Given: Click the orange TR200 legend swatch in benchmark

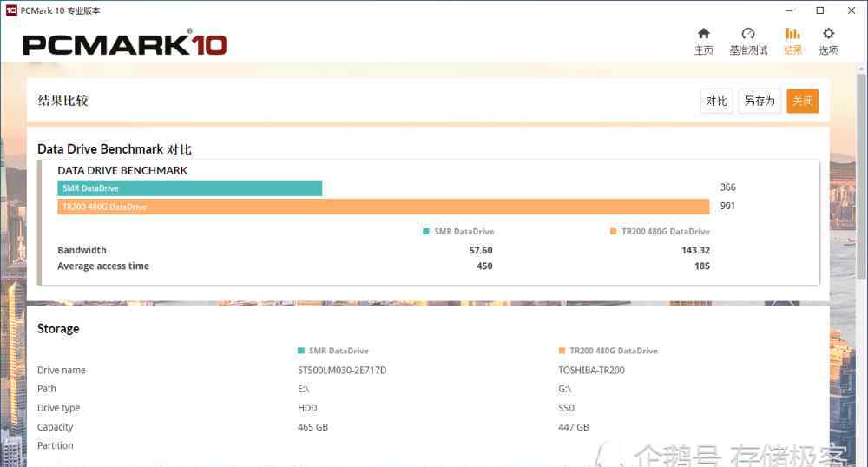Looking at the screenshot, I should (x=613, y=231).
